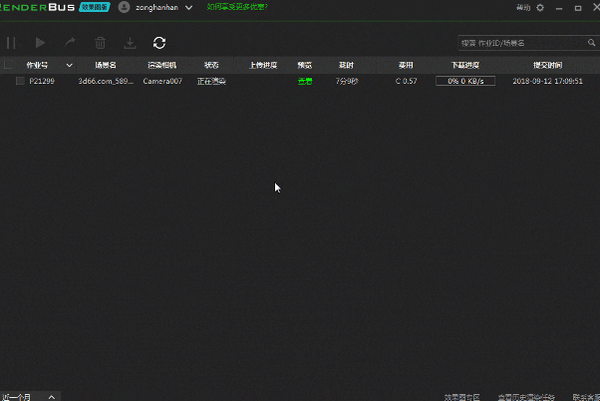Tick the checkbox for job P21299
The width and height of the screenshot is (600, 401).
coord(19,81)
